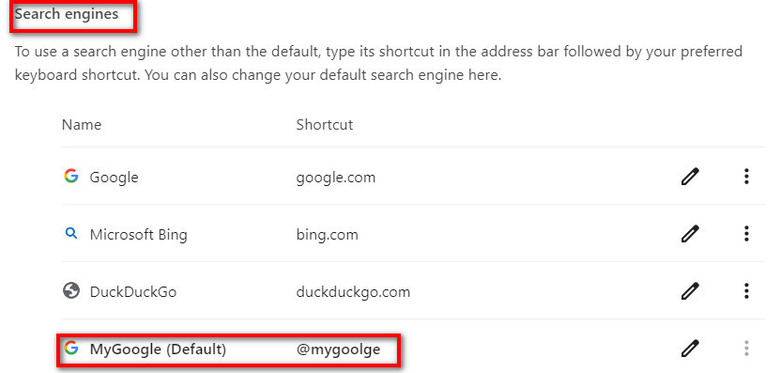Select the DuckDuckGo name
This screenshot has width=780, height=373.
[133, 291]
